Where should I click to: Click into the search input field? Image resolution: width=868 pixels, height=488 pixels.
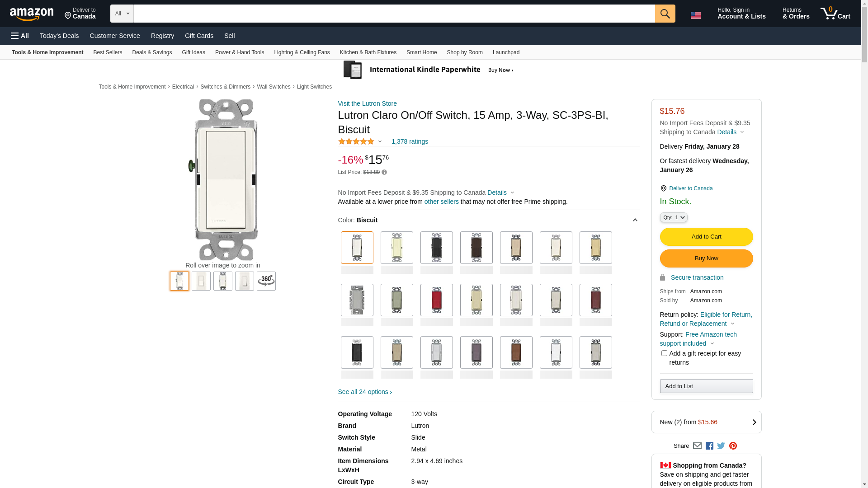393,14
